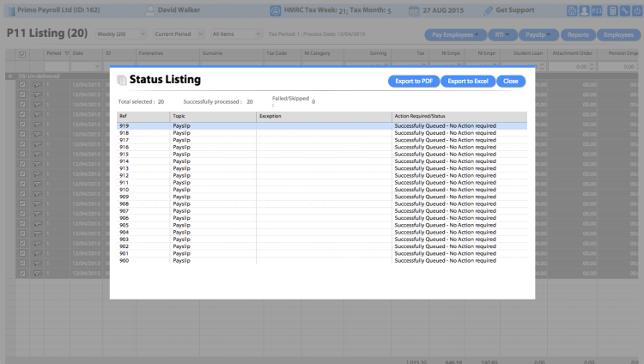644x364 pixels.
Task: Open the Pay Employees menu
Action: coord(455,35)
